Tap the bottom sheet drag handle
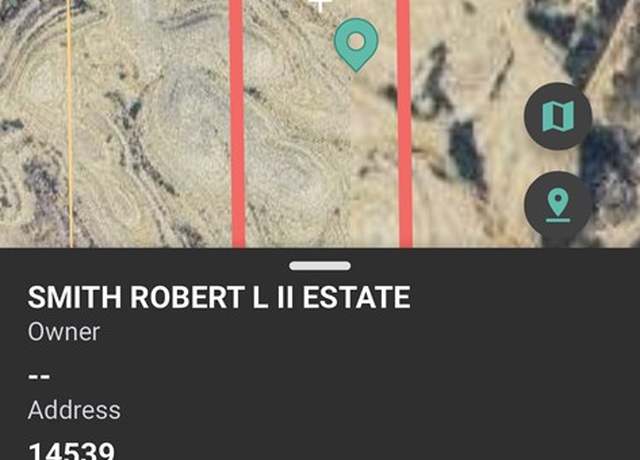Image resolution: width=640 pixels, height=460 pixels. pyautogui.click(x=320, y=266)
